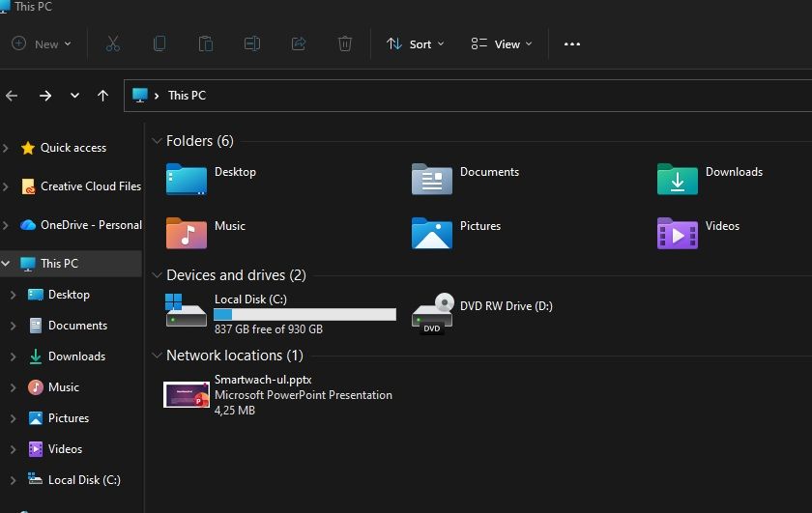Expand Creative Cloud Files in sidebar

(6, 186)
